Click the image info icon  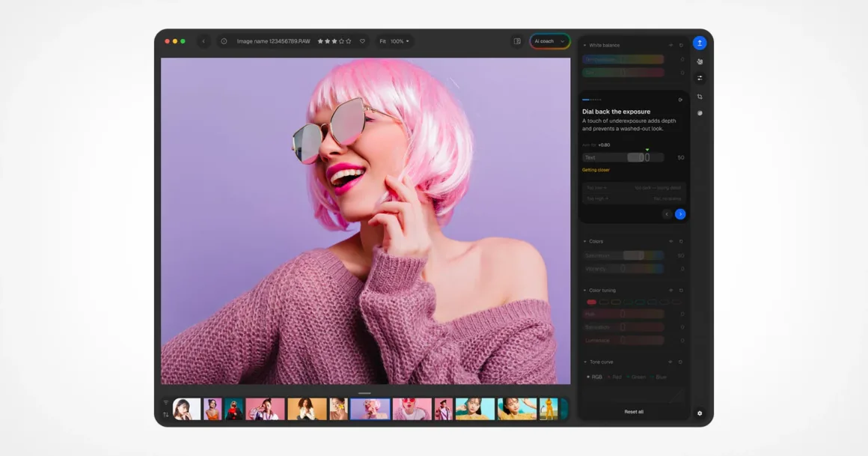coord(224,41)
